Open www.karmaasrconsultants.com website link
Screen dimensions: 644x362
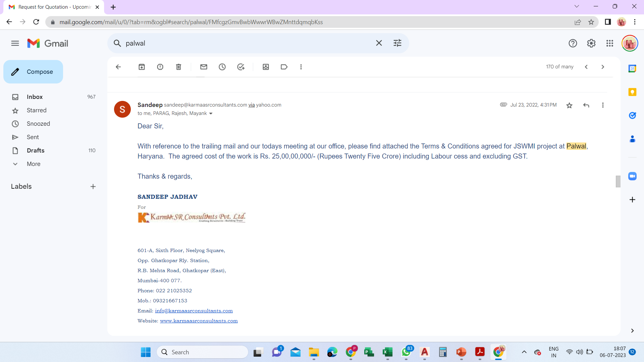(x=199, y=321)
